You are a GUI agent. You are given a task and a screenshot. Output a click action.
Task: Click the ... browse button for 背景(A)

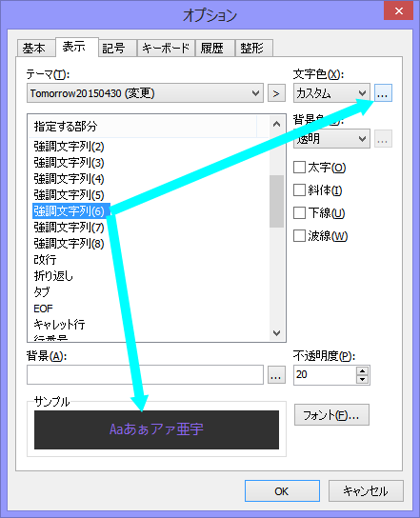point(276,375)
